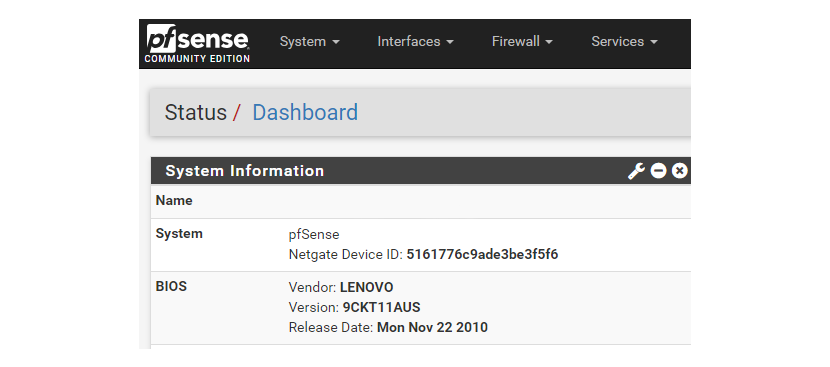Screen dimensions: 830x367
Task: Expand the caret next to Interfaces
Action: [x=449, y=42]
